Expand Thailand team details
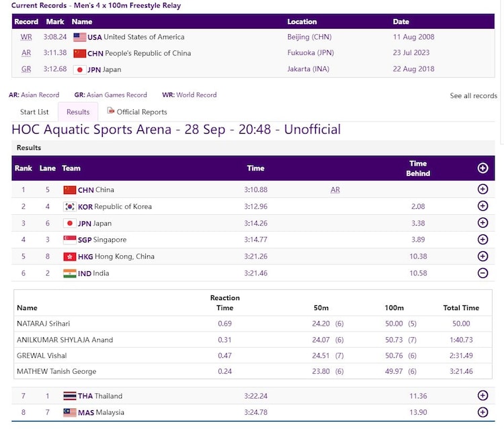Viewport: 504px width, 429px height. click(482, 396)
